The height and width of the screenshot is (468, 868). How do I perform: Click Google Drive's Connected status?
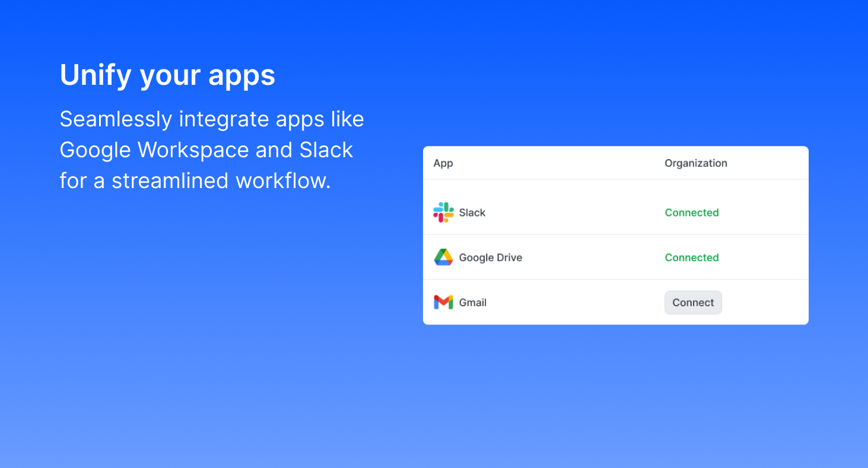[692, 257]
